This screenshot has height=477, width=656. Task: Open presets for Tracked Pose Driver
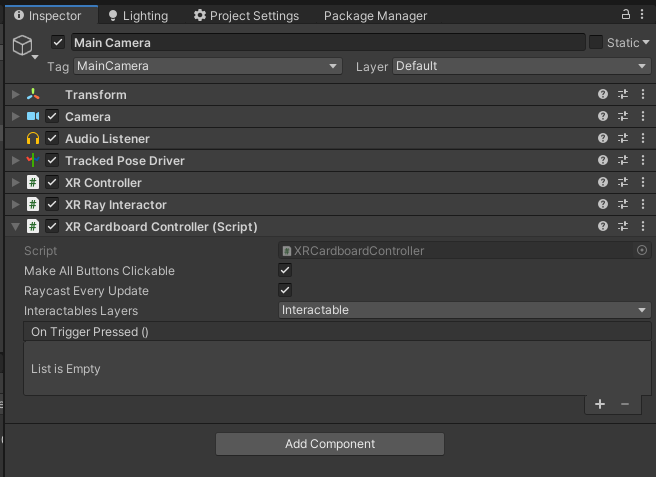(x=623, y=160)
